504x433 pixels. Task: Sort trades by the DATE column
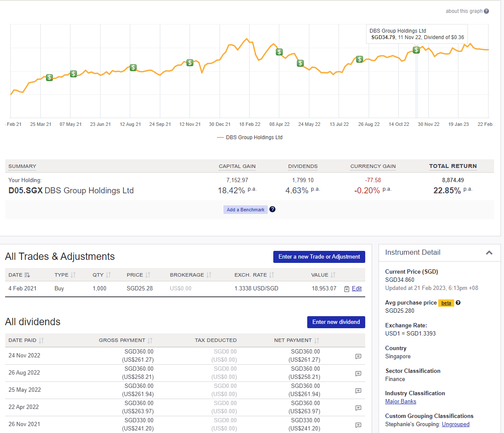(x=19, y=275)
